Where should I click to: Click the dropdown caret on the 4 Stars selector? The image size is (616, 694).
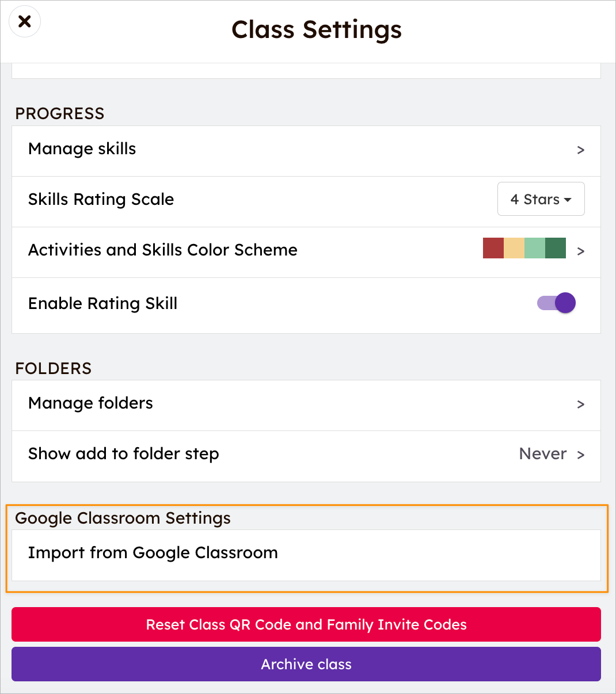(x=568, y=199)
